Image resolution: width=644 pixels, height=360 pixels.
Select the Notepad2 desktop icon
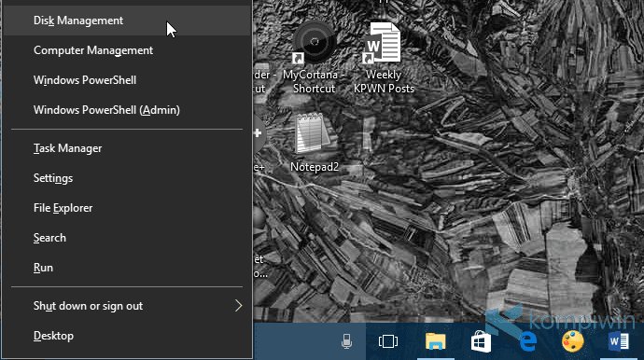coord(315,143)
